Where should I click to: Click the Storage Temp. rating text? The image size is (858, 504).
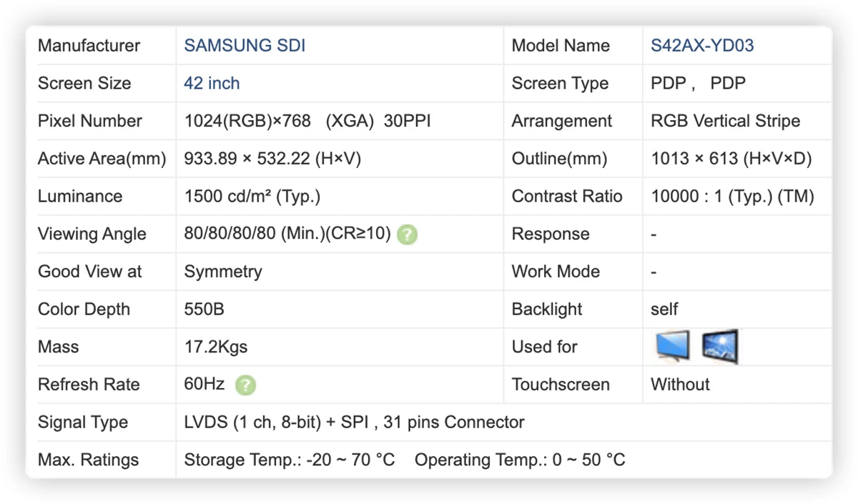[290, 460]
